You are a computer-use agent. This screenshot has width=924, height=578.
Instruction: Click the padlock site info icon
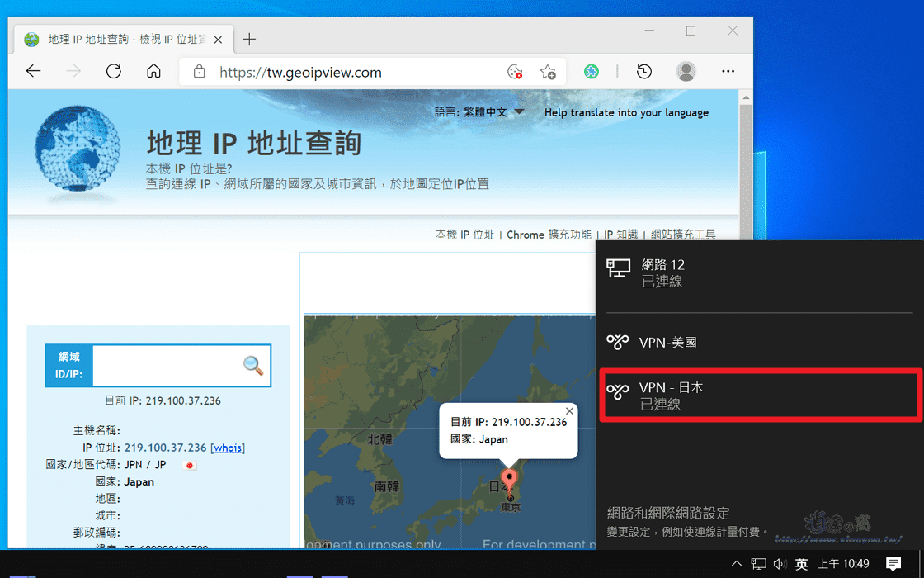(x=199, y=72)
